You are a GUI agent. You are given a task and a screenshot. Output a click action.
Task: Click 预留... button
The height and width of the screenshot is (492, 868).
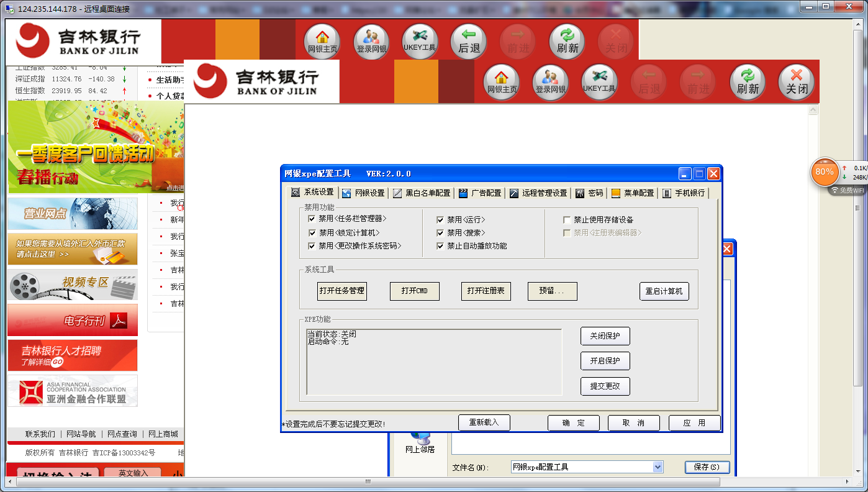(x=552, y=291)
